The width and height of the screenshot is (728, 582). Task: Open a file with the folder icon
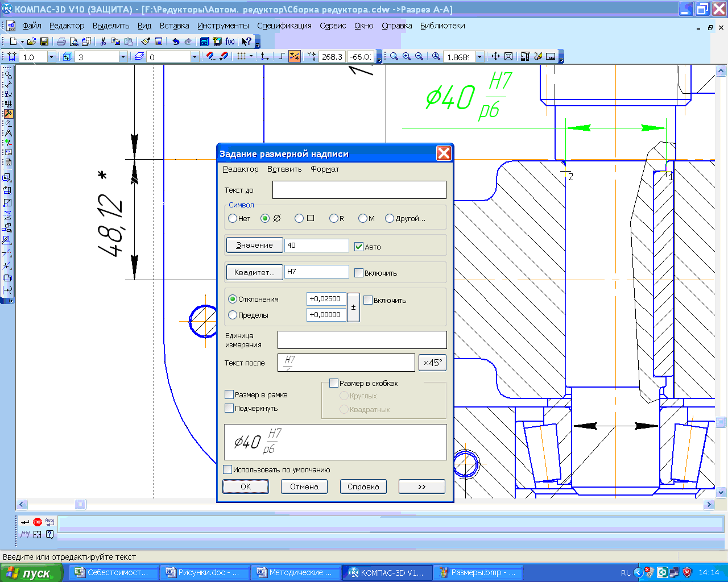click(x=32, y=41)
